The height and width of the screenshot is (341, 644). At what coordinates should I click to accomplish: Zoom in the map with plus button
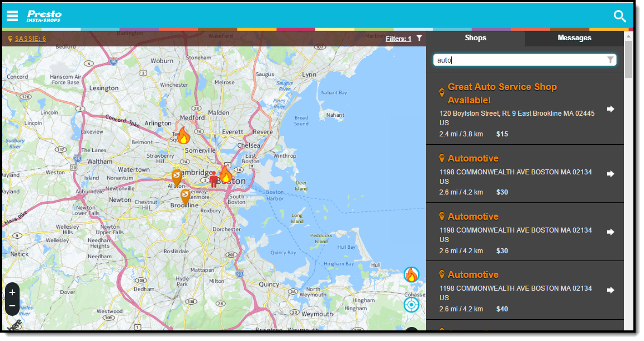pyautogui.click(x=12, y=292)
